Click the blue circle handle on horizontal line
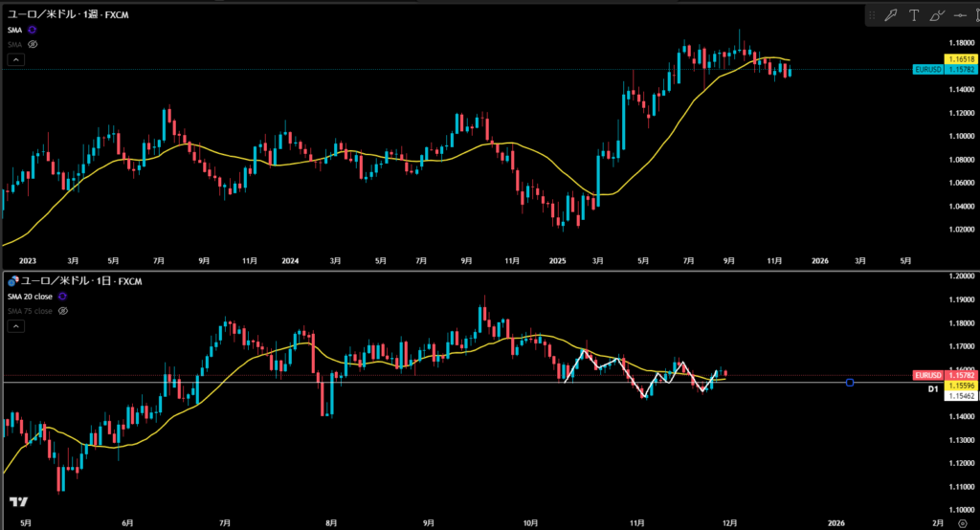 pos(850,383)
